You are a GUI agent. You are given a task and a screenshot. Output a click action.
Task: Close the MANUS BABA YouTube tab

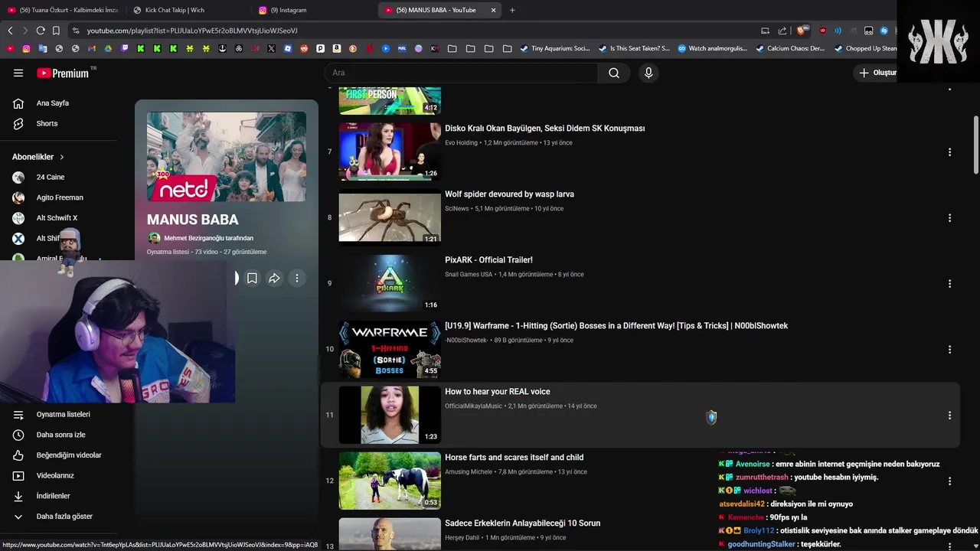coord(493,10)
